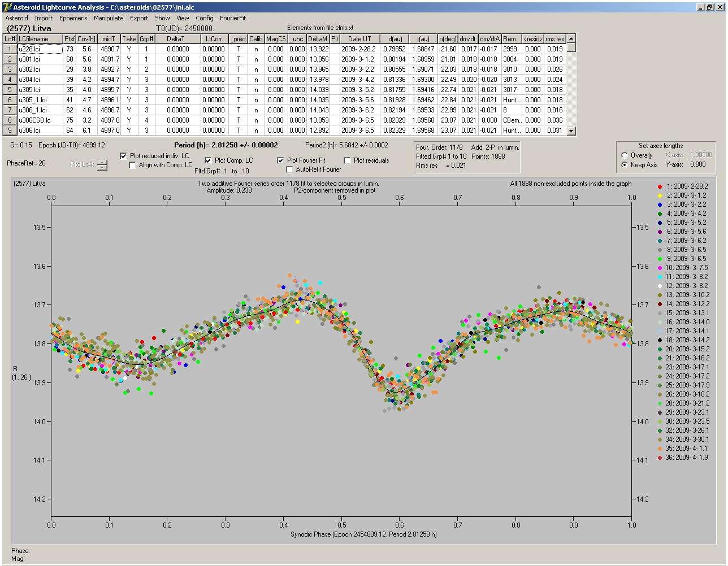This screenshot has width=728, height=566.
Task: Click the Period [h]= 2.81258 label
Action: 226,145
